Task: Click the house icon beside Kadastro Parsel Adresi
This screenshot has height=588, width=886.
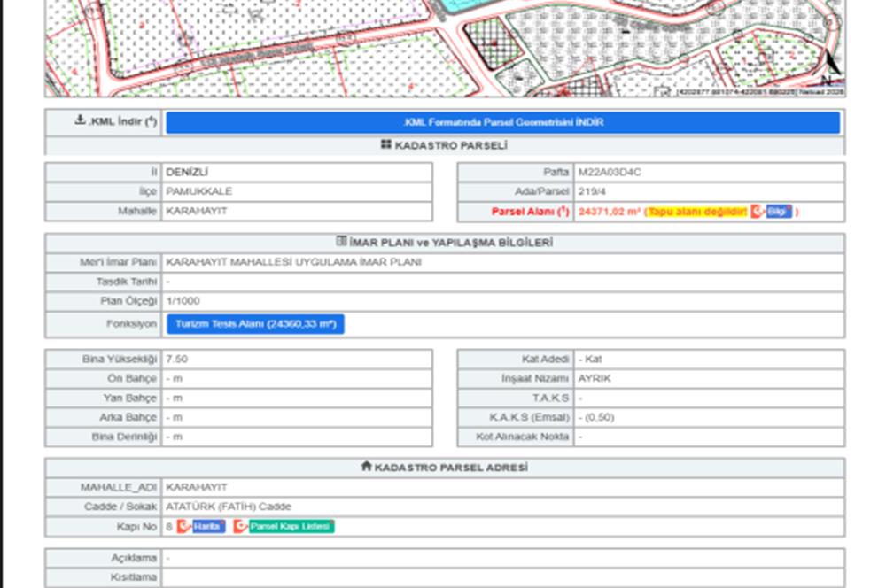Action: click(x=366, y=466)
